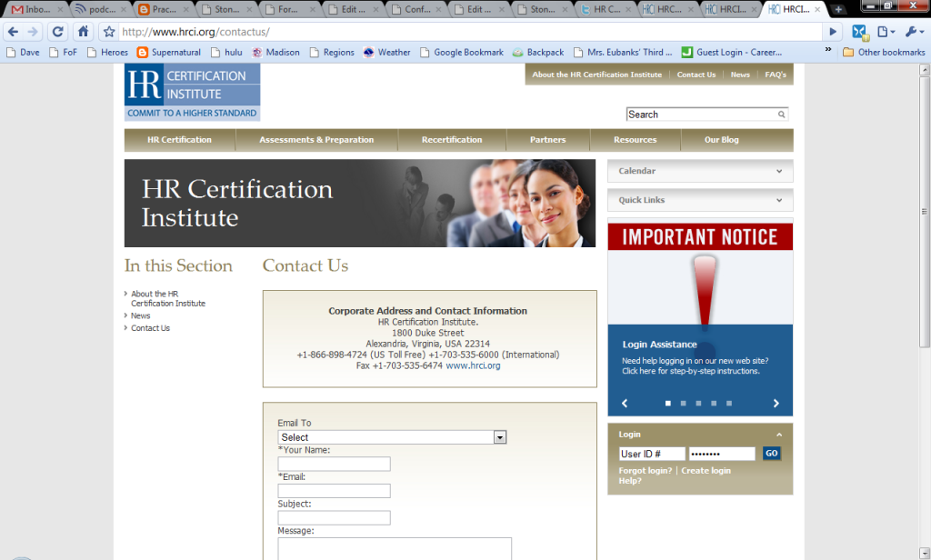The image size is (931, 560).
Task: Show the previous slide in the notice carousel
Action: (625, 404)
